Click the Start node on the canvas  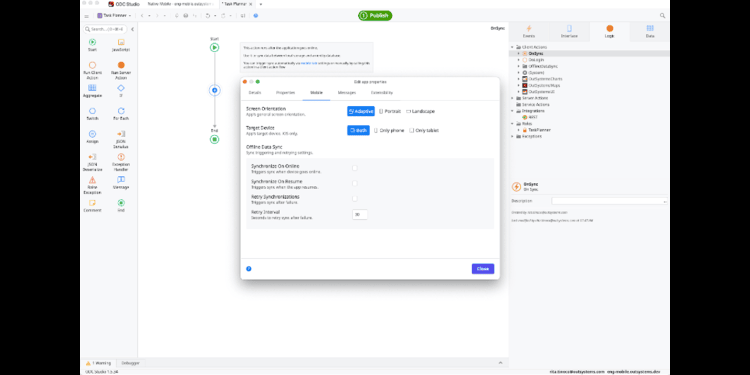click(214, 47)
